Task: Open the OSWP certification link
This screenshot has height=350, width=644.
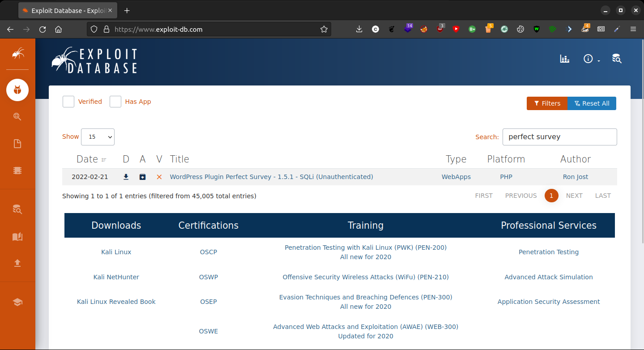Action: pyautogui.click(x=209, y=277)
